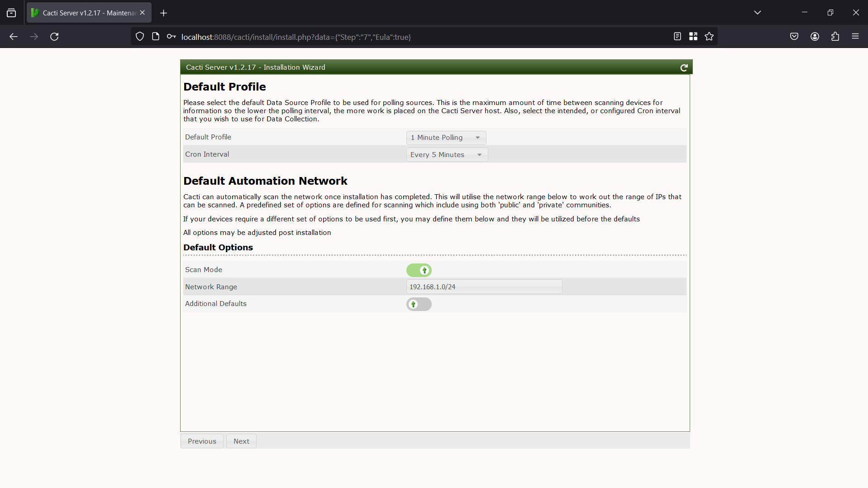Screen dimensions: 868x488
Task: Click the Cacti favicon on the tab
Action: point(35,13)
